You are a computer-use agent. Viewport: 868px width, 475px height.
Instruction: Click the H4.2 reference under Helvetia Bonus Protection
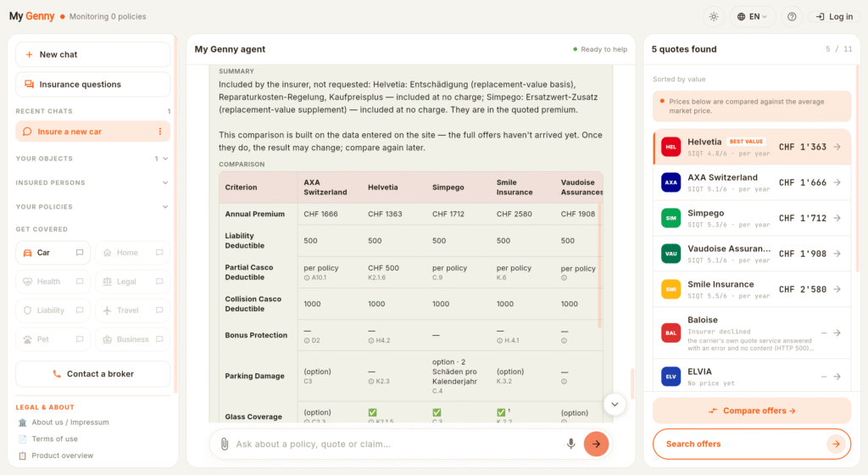pyautogui.click(x=379, y=341)
